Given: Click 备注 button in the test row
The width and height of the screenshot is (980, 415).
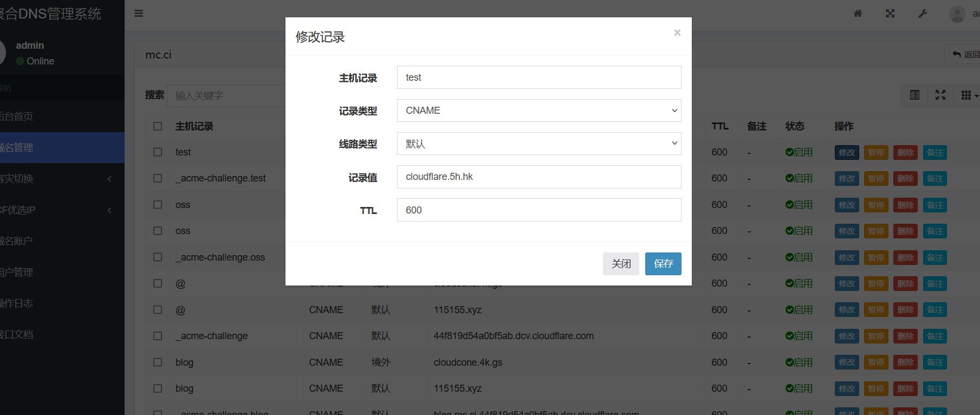Looking at the screenshot, I should point(935,153).
